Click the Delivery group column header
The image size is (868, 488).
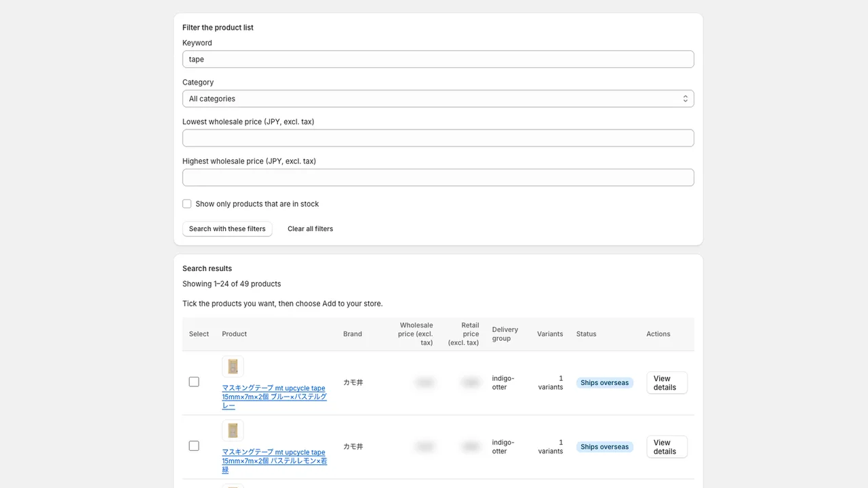pyautogui.click(x=505, y=333)
